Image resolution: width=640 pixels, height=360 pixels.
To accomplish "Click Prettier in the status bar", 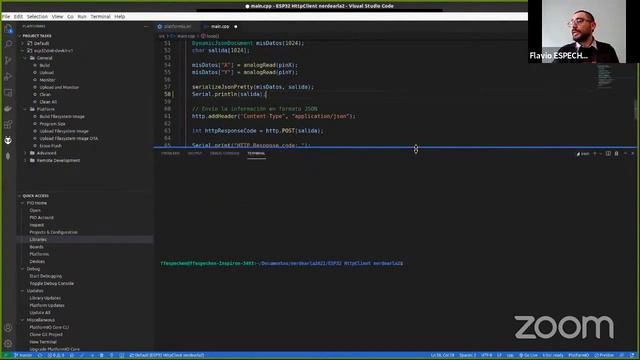I will (x=604, y=356).
